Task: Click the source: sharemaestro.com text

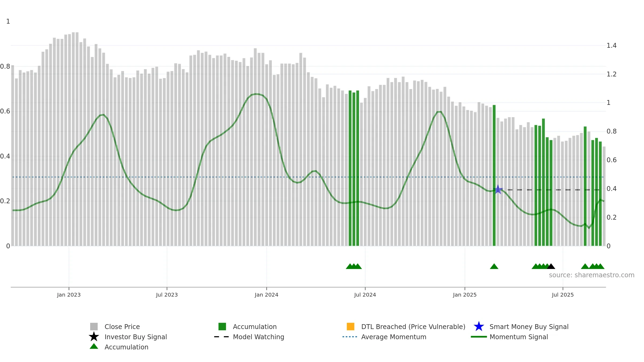Action: pos(592,275)
